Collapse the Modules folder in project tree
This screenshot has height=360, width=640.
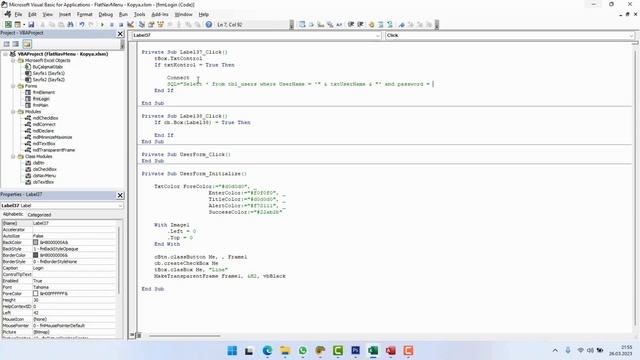click(x=13, y=111)
